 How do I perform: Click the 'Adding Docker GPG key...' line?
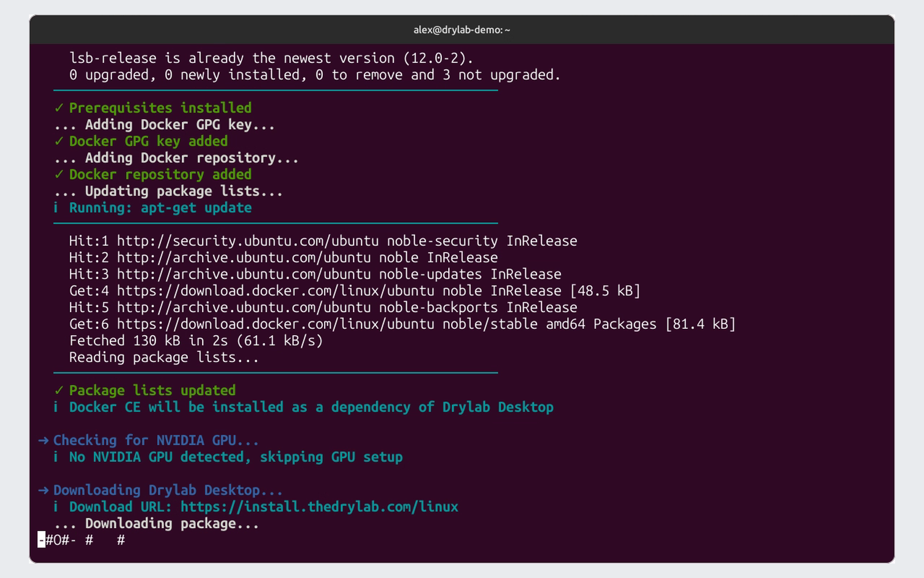click(165, 125)
